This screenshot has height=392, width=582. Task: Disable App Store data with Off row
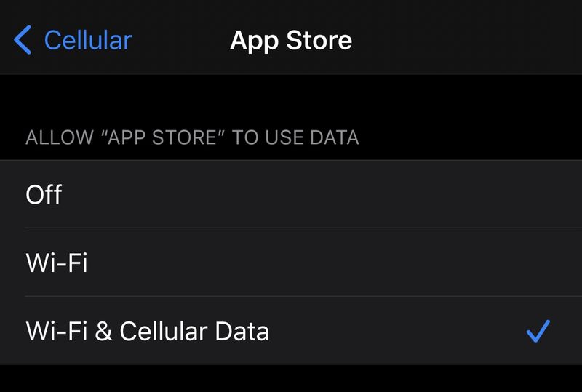click(x=291, y=194)
